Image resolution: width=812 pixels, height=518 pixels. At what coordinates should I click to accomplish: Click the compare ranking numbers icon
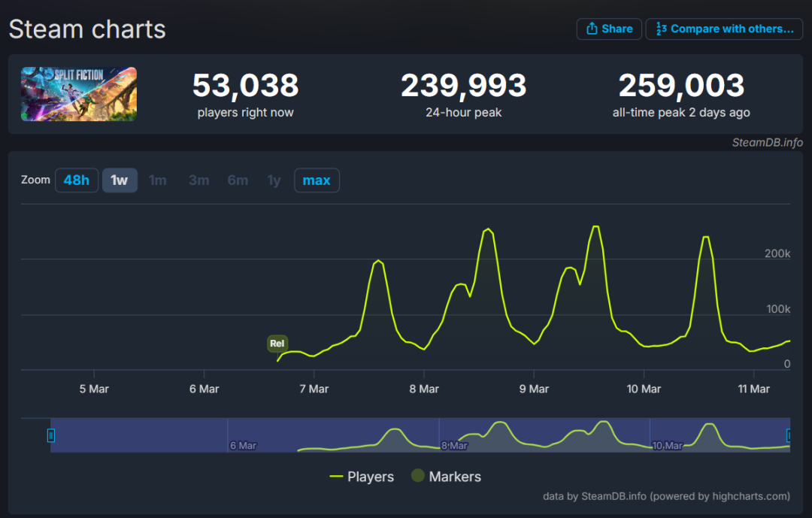(x=661, y=29)
